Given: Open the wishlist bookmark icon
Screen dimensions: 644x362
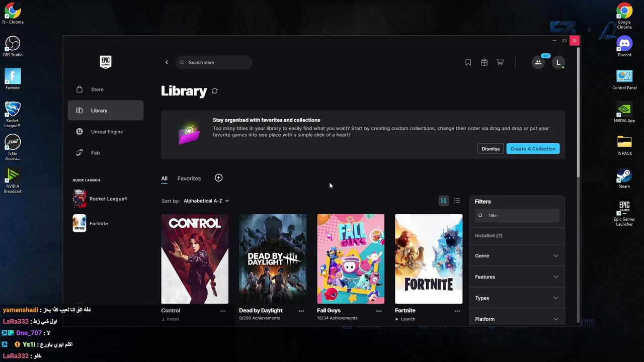Looking at the screenshot, I should click(x=468, y=62).
